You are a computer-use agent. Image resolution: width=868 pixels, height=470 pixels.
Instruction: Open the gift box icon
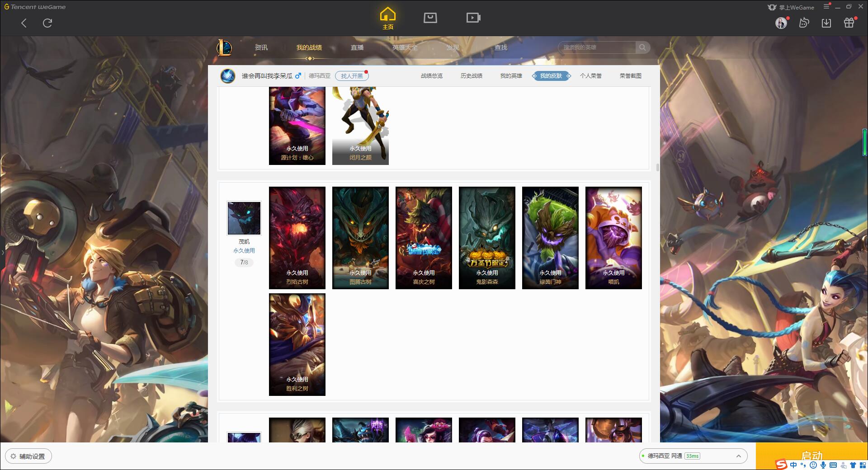849,23
